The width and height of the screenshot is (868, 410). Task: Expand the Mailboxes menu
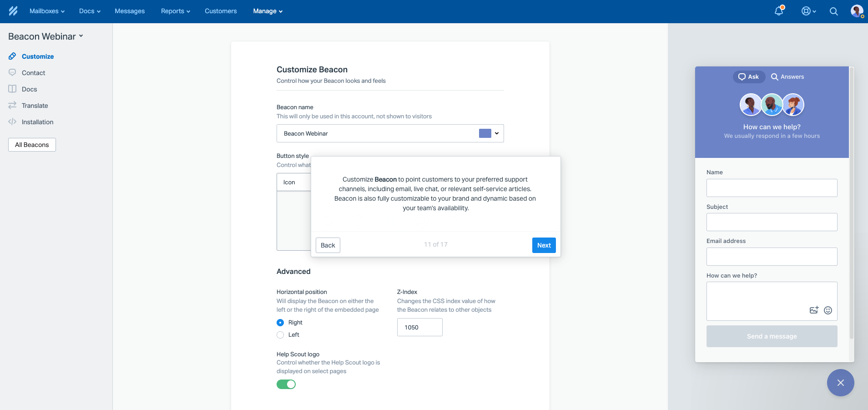pyautogui.click(x=47, y=11)
